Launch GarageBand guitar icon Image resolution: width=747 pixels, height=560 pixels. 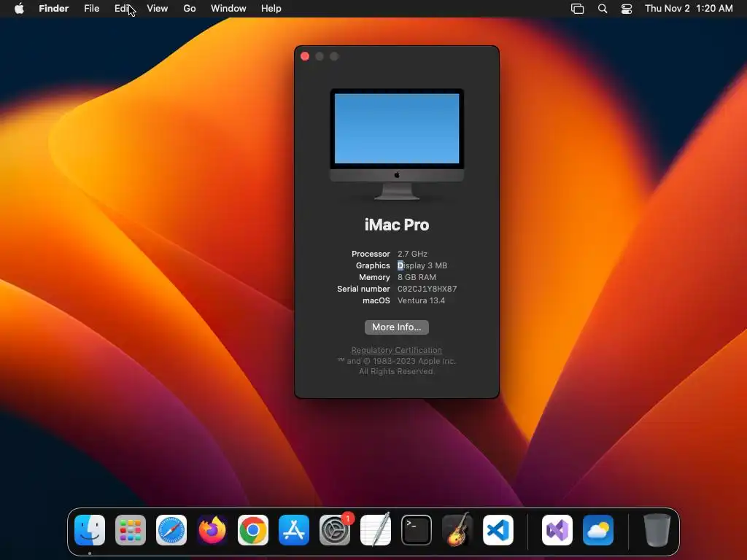tap(457, 530)
